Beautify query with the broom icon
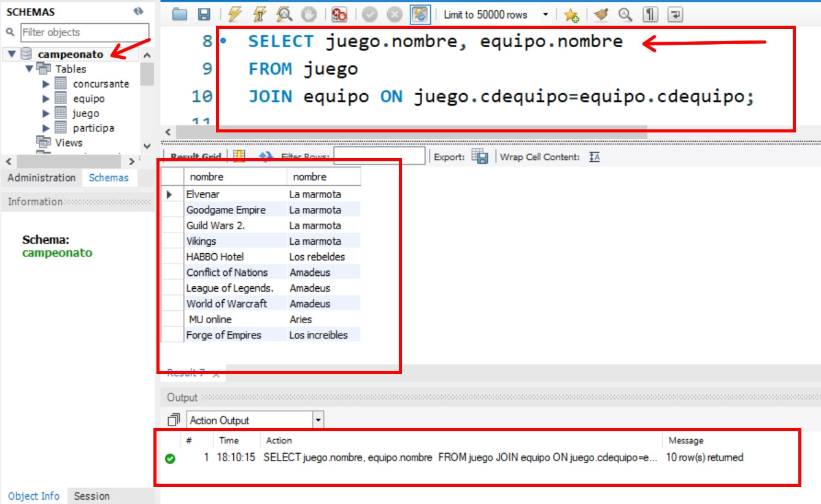This screenshot has width=821, height=504. [601, 15]
